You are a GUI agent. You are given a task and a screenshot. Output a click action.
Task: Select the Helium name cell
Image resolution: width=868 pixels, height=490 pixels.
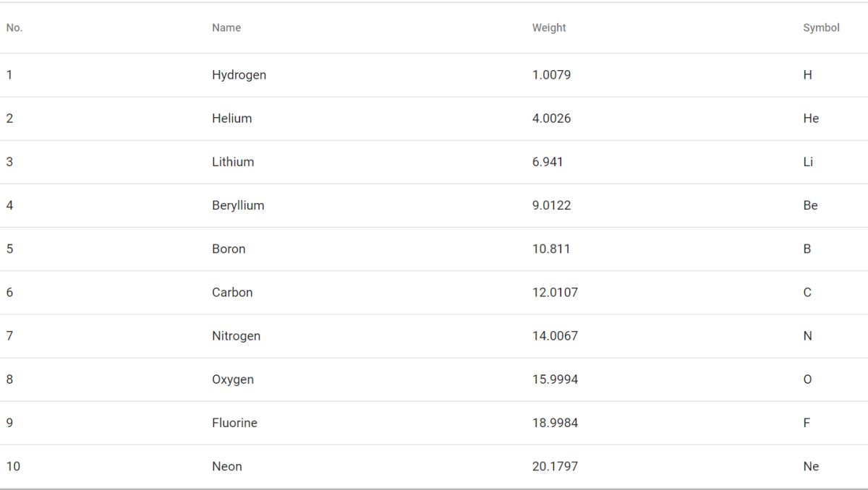click(x=231, y=119)
